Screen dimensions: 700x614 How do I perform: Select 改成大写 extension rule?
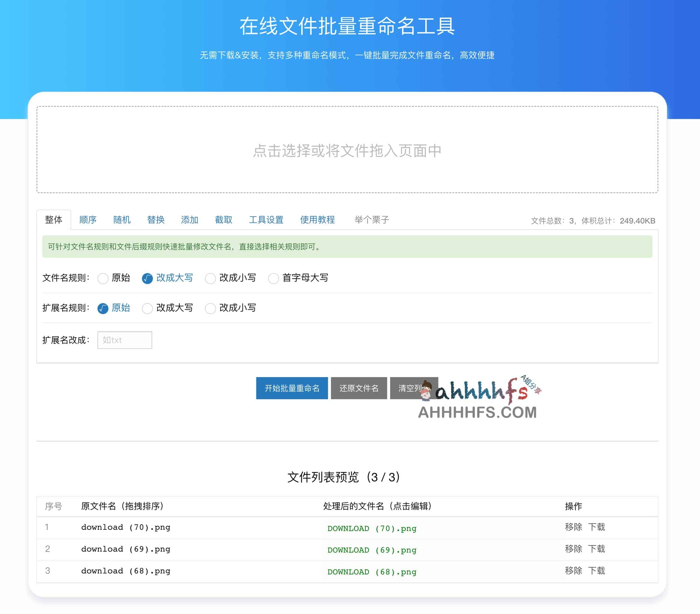[x=147, y=308]
